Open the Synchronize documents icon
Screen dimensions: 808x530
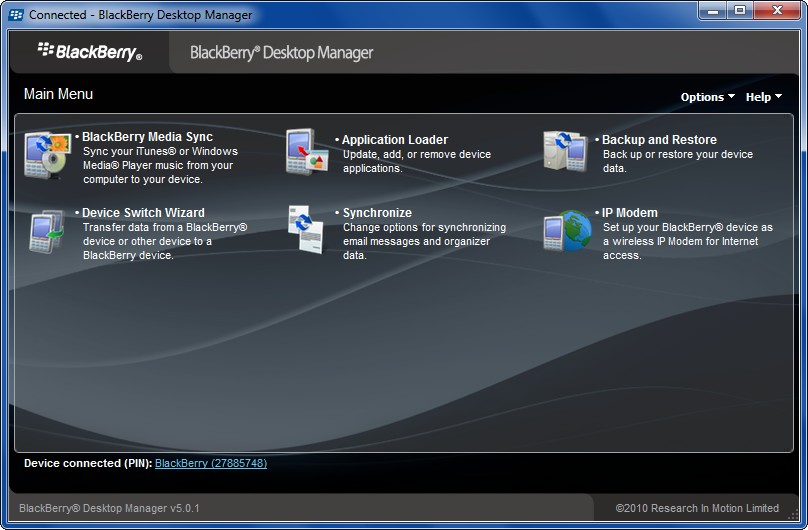(x=306, y=229)
